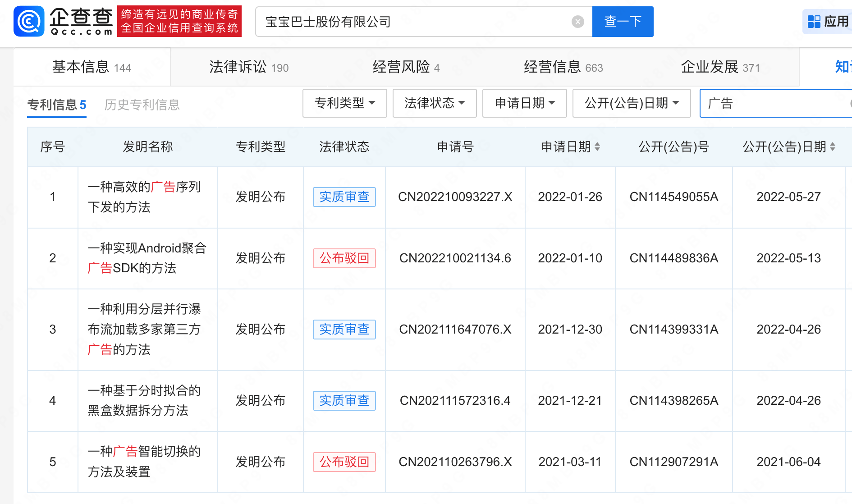
Task: Open the 专利类型 dropdown
Action: coord(345,103)
